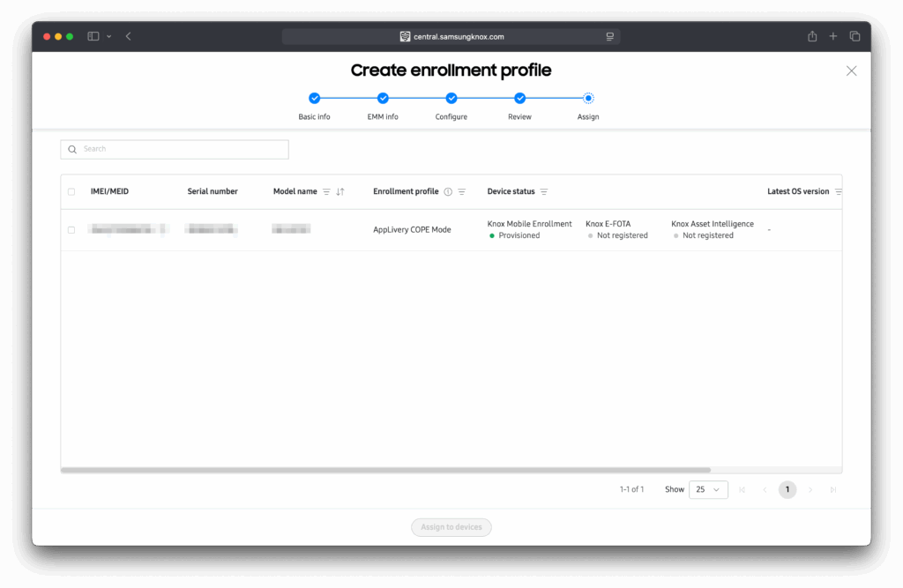Sort devices by Model name
The image size is (903, 588).
coord(340,192)
